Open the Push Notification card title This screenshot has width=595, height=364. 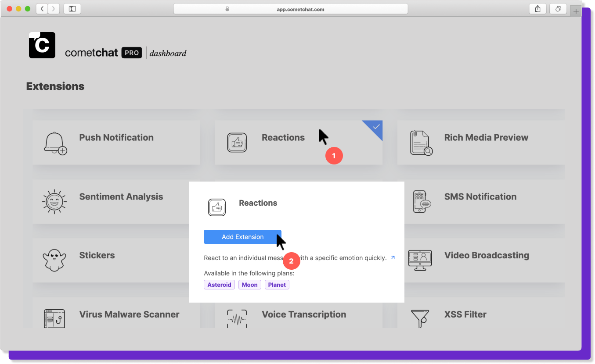[x=116, y=138]
